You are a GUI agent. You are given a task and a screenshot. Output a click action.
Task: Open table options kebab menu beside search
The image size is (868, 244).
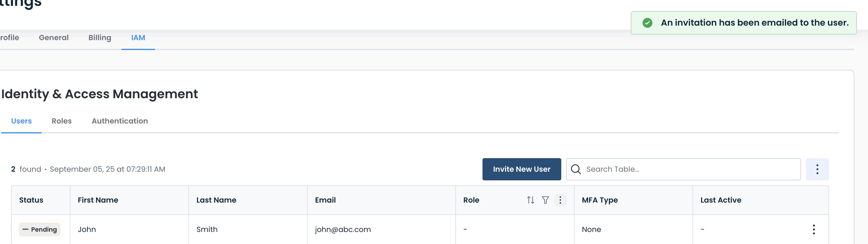pyautogui.click(x=817, y=169)
